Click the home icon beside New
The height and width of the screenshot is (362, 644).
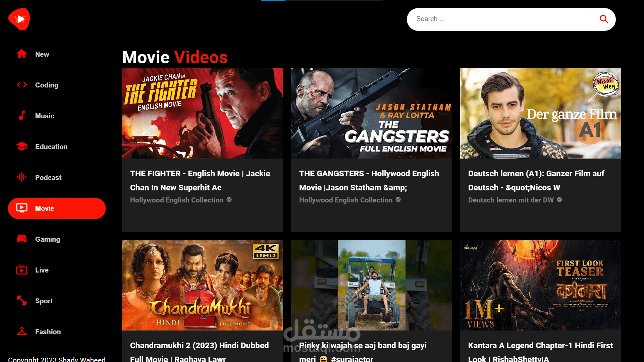(x=22, y=54)
